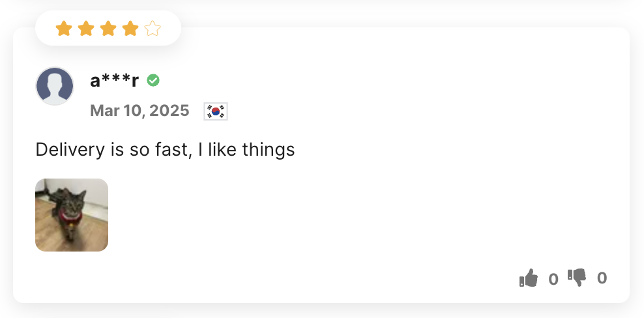Click the green verified checkmark badge
This screenshot has width=644, height=318.
(x=153, y=81)
